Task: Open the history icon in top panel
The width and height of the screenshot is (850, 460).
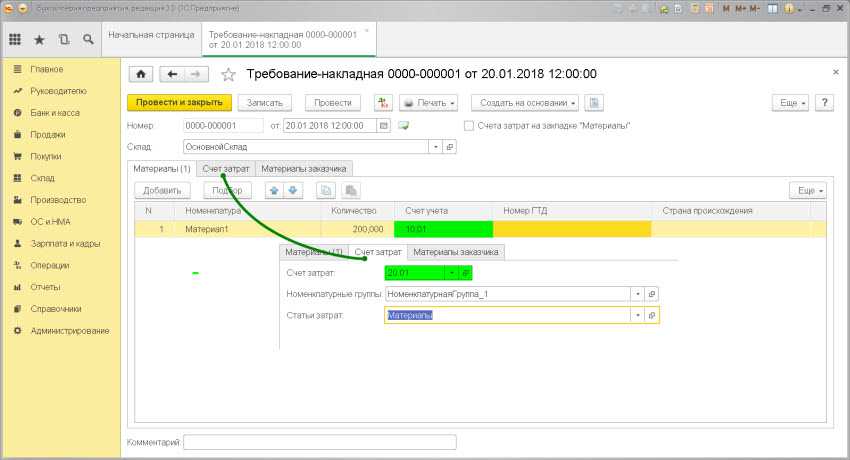Action: (x=64, y=40)
